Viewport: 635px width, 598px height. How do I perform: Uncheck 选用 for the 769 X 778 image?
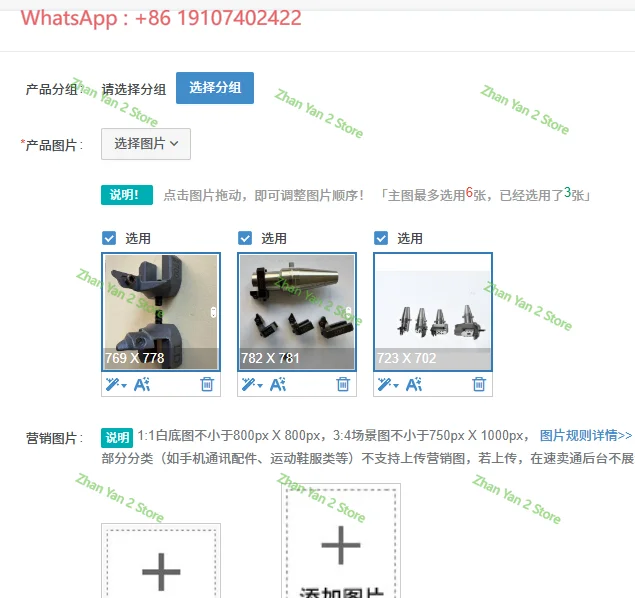coord(109,238)
